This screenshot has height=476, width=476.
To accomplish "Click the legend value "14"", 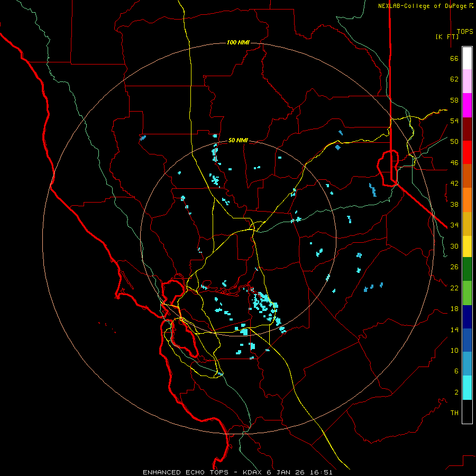I will coord(454,329).
